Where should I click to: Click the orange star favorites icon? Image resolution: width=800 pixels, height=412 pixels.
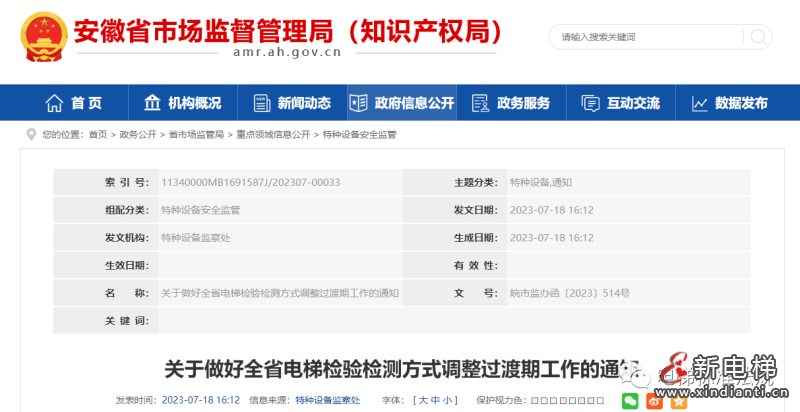[679, 401]
